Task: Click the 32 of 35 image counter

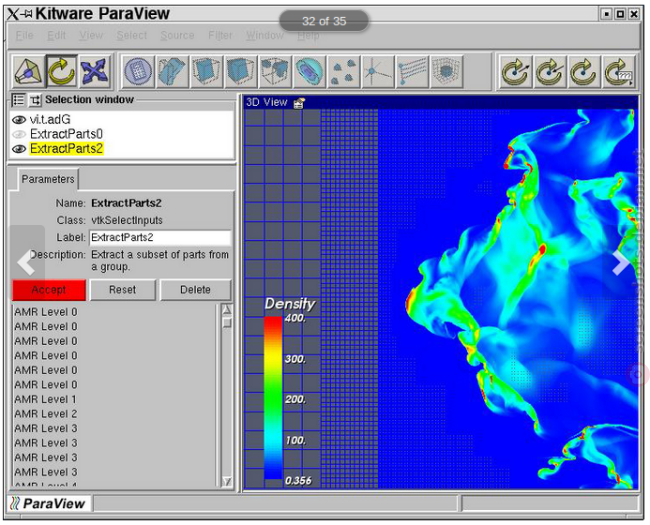Action: pyautogui.click(x=324, y=21)
